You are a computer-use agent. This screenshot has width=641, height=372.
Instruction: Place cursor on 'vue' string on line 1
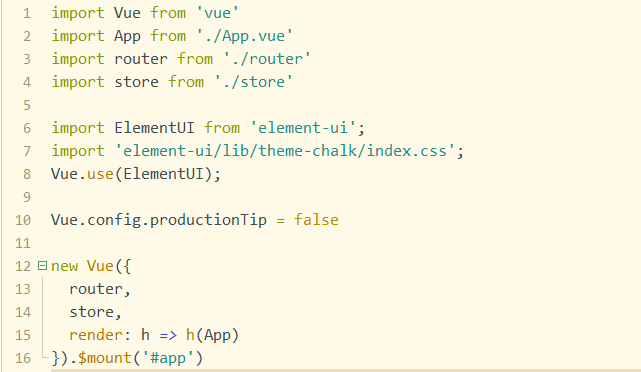click(217, 13)
